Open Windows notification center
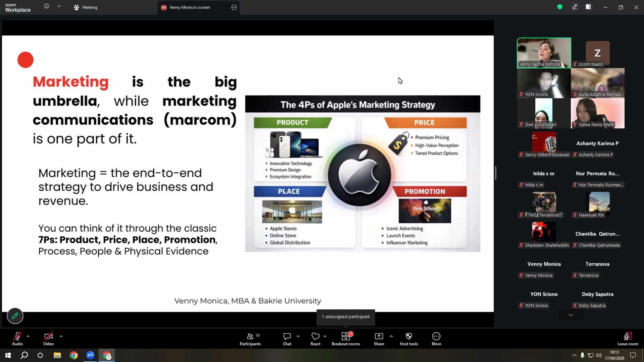Viewport: 644px width, 362px height. click(x=633, y=355)
